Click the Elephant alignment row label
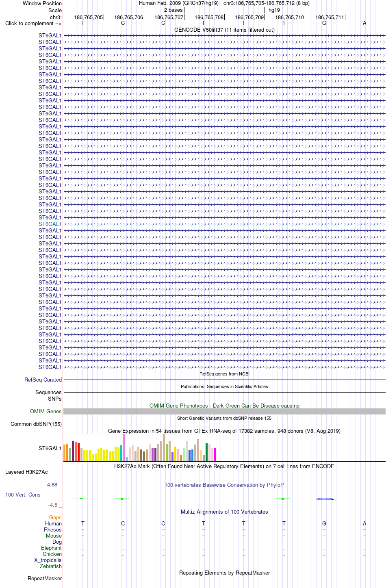 point(51,548)
